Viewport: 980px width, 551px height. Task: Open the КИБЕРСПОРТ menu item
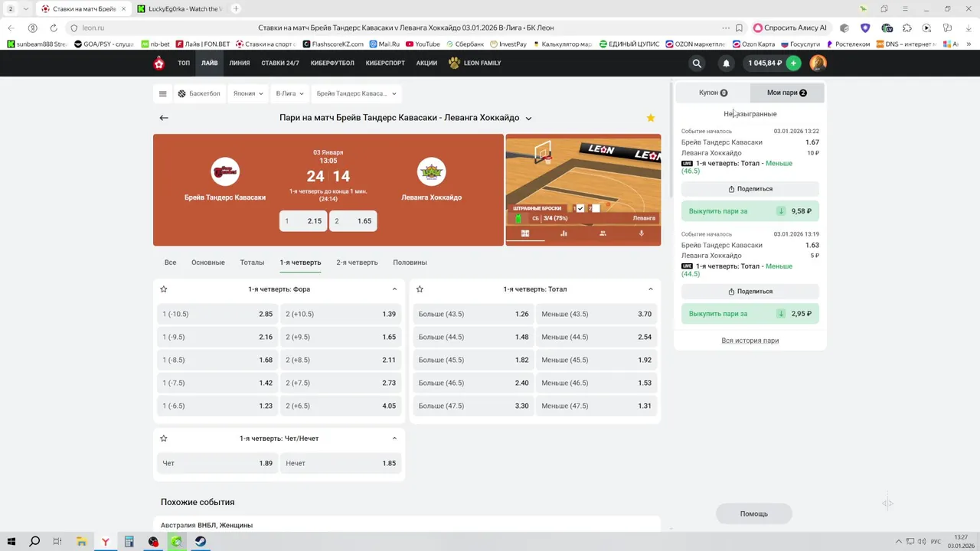click(x=385, y=64)
